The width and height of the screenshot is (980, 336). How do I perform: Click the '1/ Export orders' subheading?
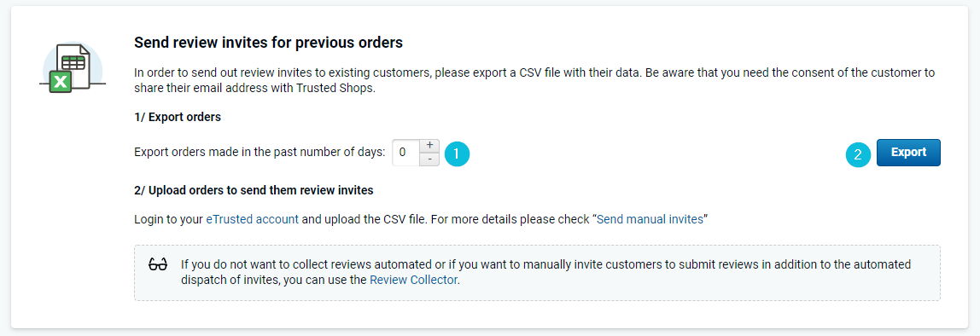pos(178,118)
